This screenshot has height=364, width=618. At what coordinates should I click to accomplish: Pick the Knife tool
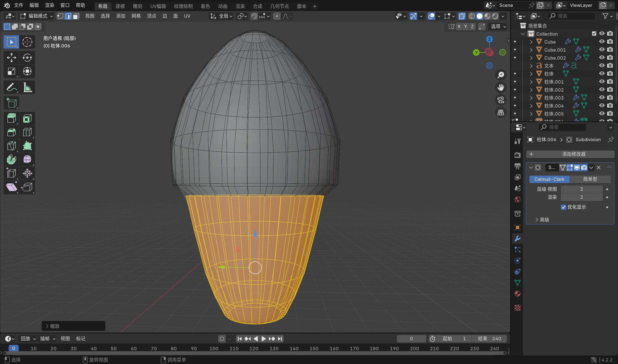(11, 146)
